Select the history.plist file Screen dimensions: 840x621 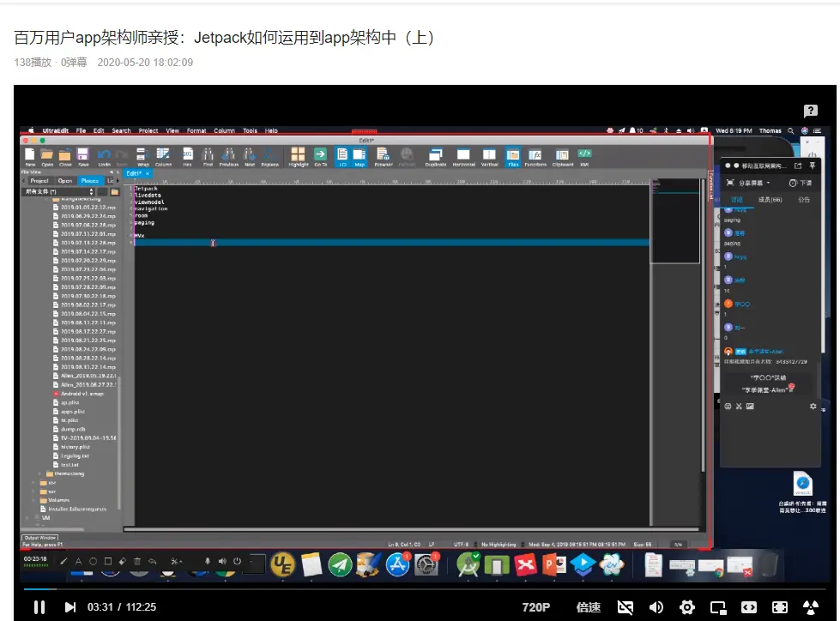(x=75, y=447)
